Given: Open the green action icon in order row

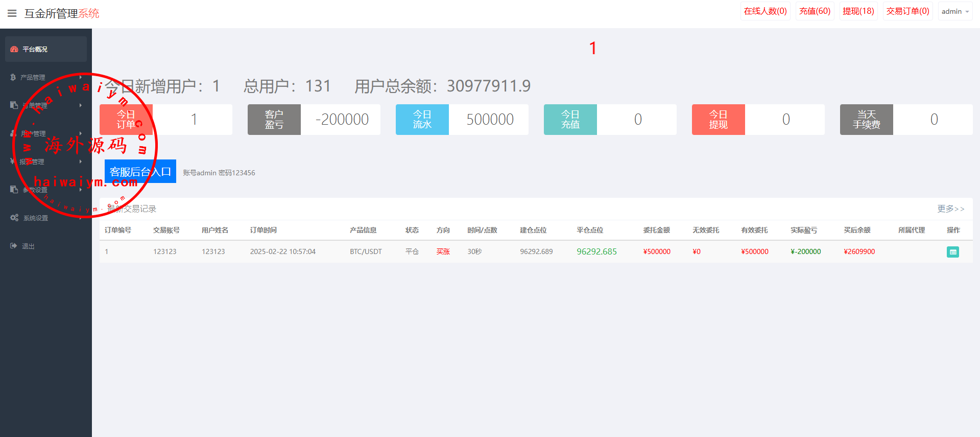Looking at the screenshot, I should [952, 252].
